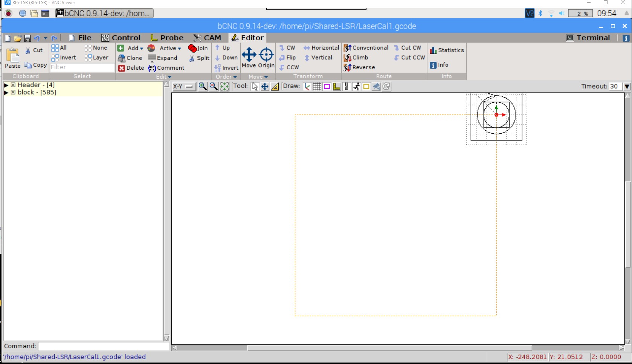632x364 pixels.
Task: Move selected block Down in order
Action: coord(226,58)
